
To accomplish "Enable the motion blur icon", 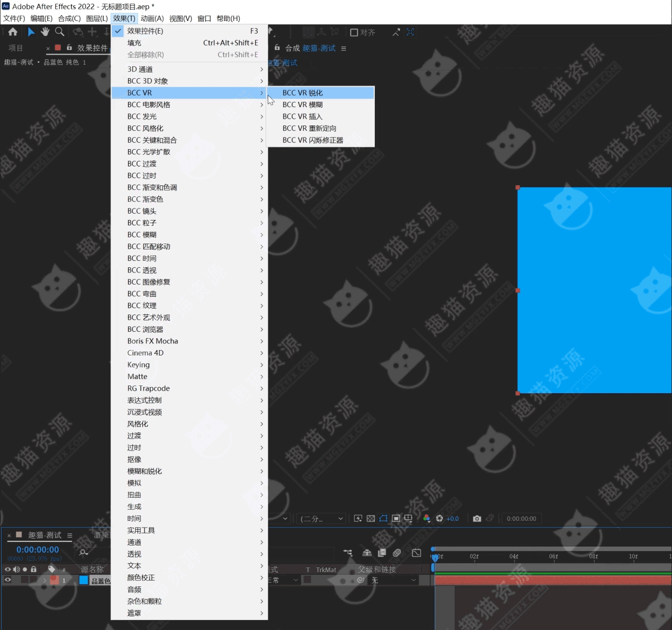I will coord(397,553).
